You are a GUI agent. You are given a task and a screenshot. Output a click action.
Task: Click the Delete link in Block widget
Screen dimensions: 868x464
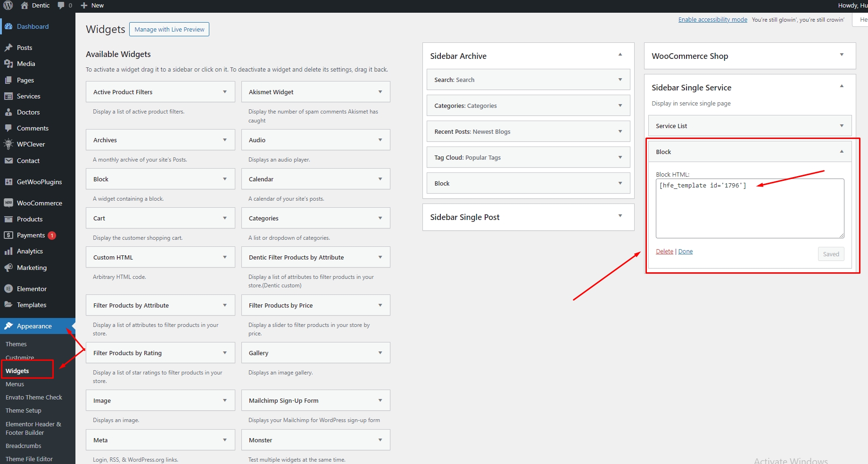coord(664,252)
